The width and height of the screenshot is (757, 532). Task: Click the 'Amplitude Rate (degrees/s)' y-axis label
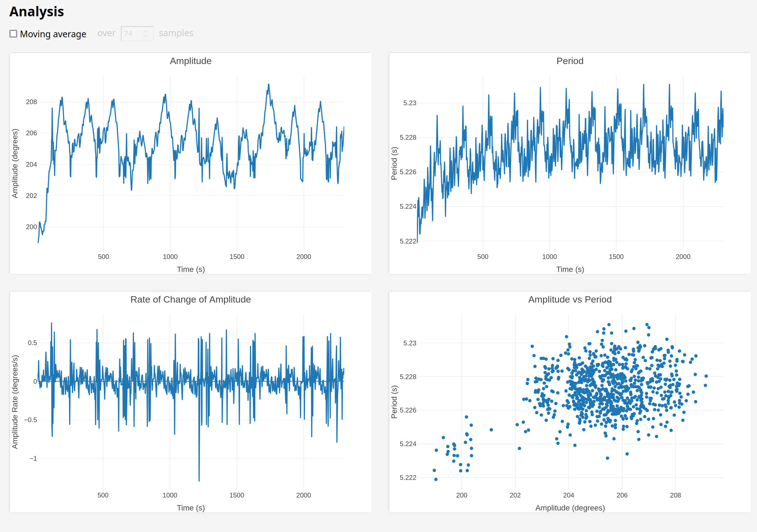(15, 402)
